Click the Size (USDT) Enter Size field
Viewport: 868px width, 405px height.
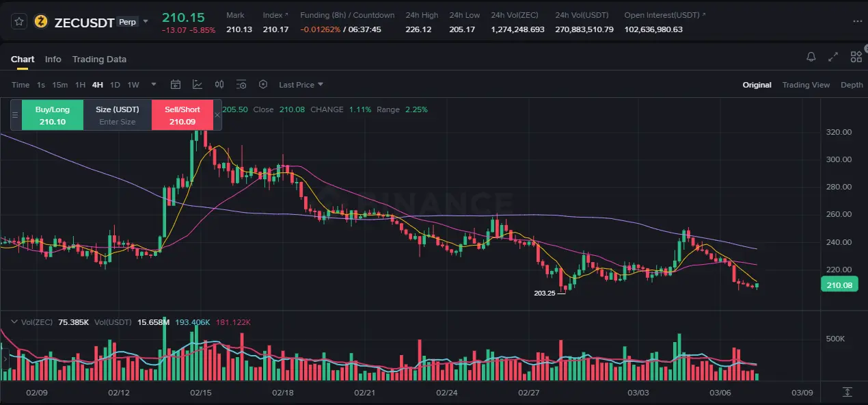(118, 115)
